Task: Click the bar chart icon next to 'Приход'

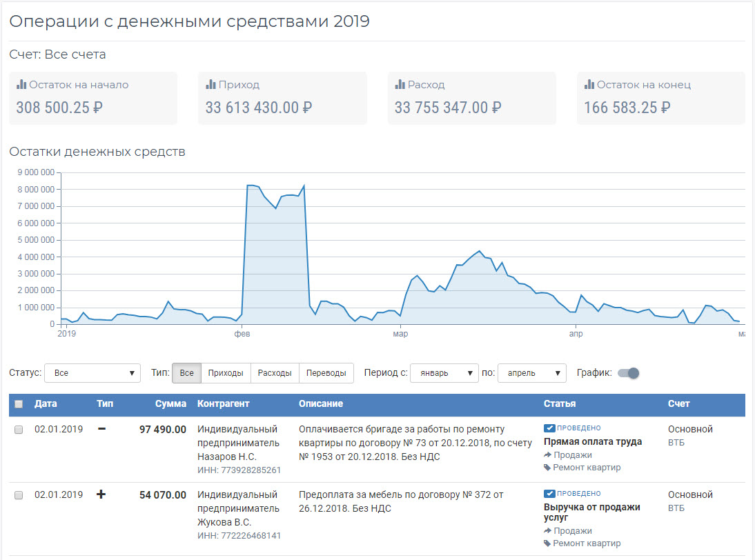Action: click(211, 84)
